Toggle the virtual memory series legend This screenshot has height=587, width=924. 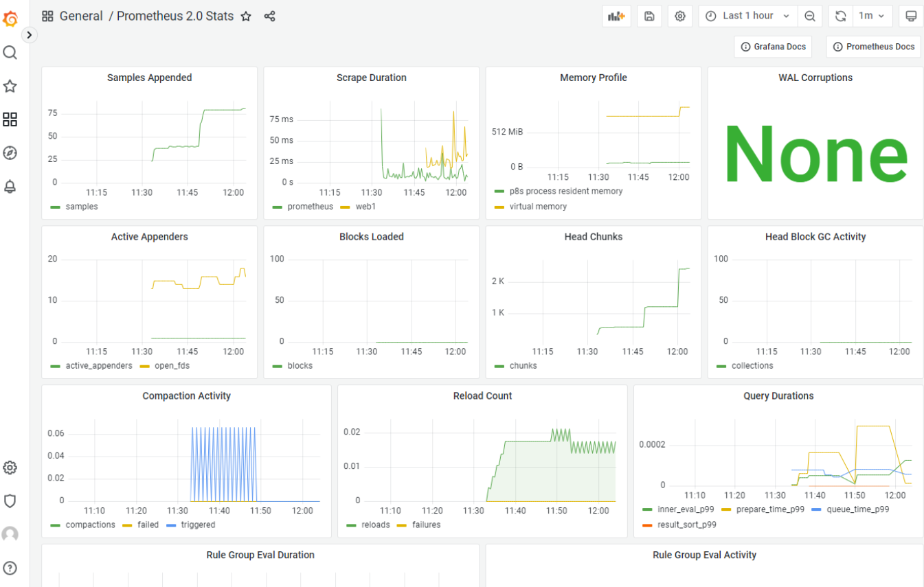538,207
